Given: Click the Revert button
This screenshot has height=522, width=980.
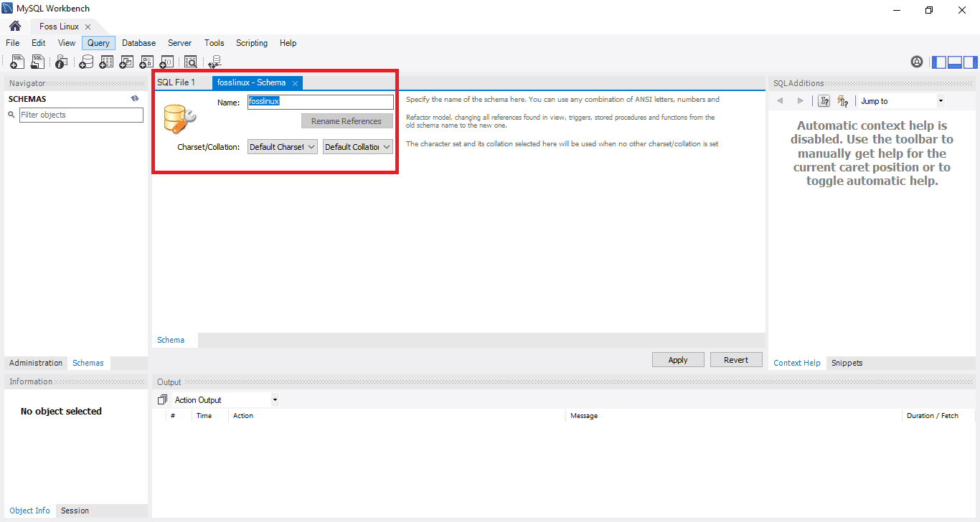Looking at the screenshot, I should [736, 360].
